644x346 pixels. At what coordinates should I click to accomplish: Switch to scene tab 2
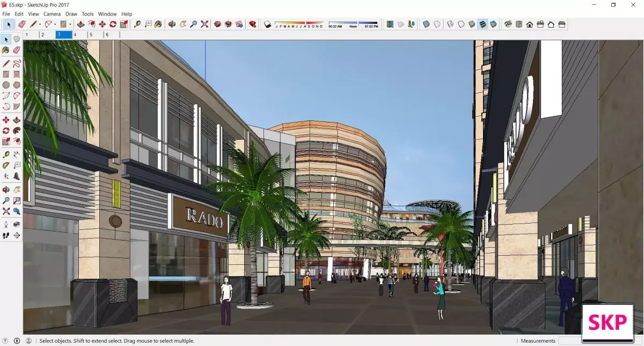[x=47, y=34]
